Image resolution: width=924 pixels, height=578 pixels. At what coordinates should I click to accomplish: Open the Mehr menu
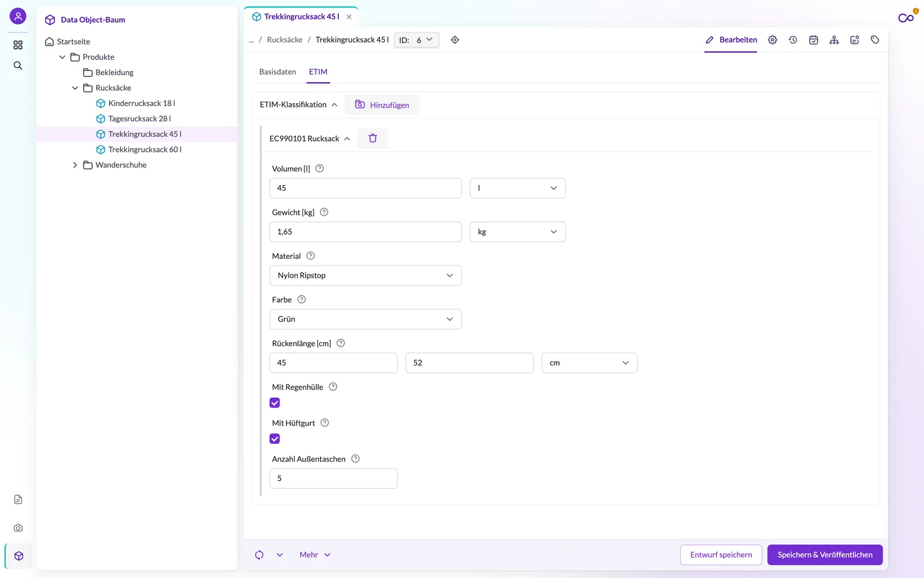pos(315,555)
